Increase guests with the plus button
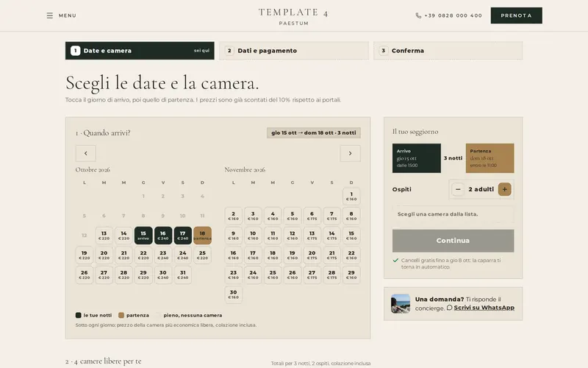 pyautogui.click(x=505, y=189)
